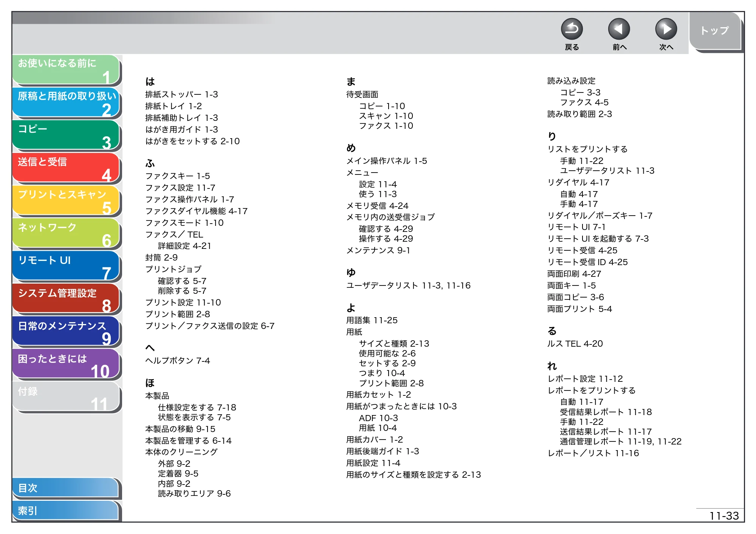This screenshot has height=534, width=756.
Task: Open 用紙のサイズと種類を設定する 2-13
Action: 414,475
